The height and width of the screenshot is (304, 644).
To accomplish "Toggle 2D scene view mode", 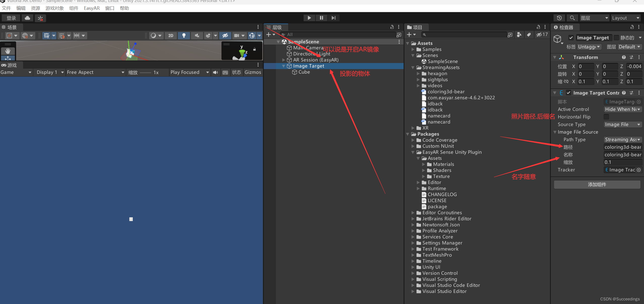I will 171,36.
